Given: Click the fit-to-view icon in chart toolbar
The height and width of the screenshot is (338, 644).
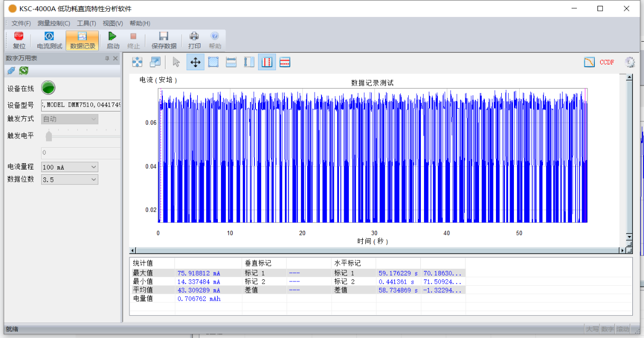Looking at the screenshot, I should click(x=137, y=62).
